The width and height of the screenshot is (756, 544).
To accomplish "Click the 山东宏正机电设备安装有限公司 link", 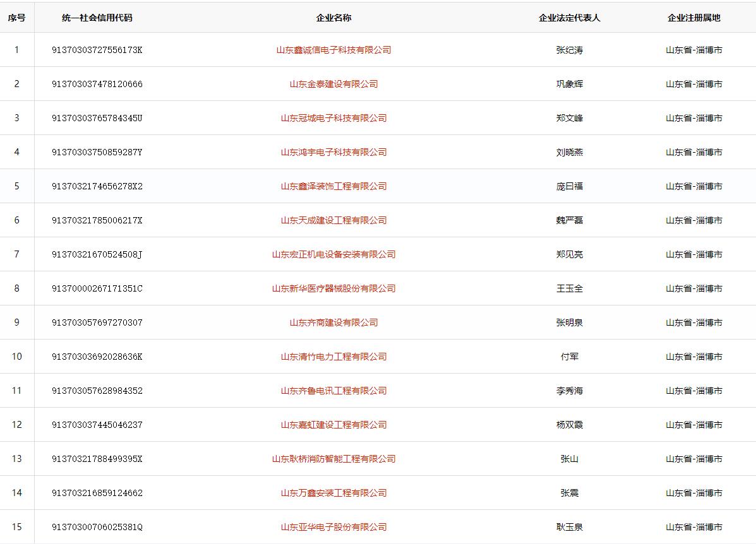I will click(333, 254).
